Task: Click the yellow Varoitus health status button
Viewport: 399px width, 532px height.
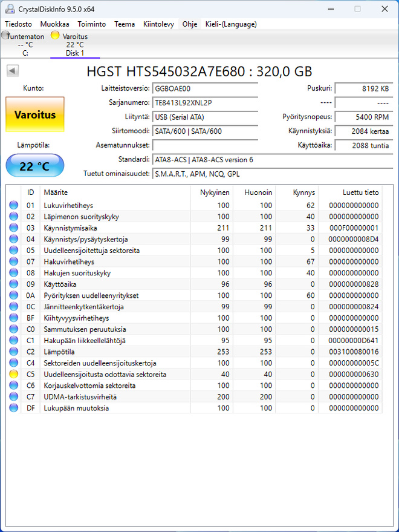Action: [x=35, y=114]
